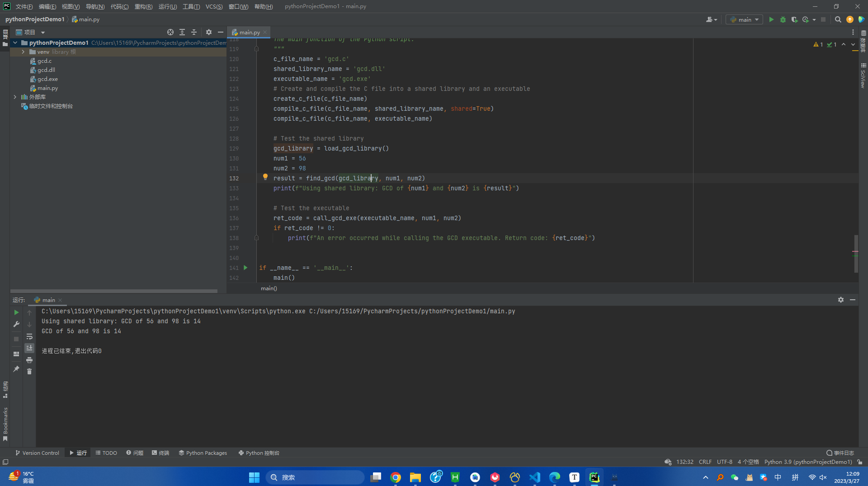The image size is (868, 486).
Task: Click Python 3.9 interpreter in status bar
Action: tap(808, 462)
